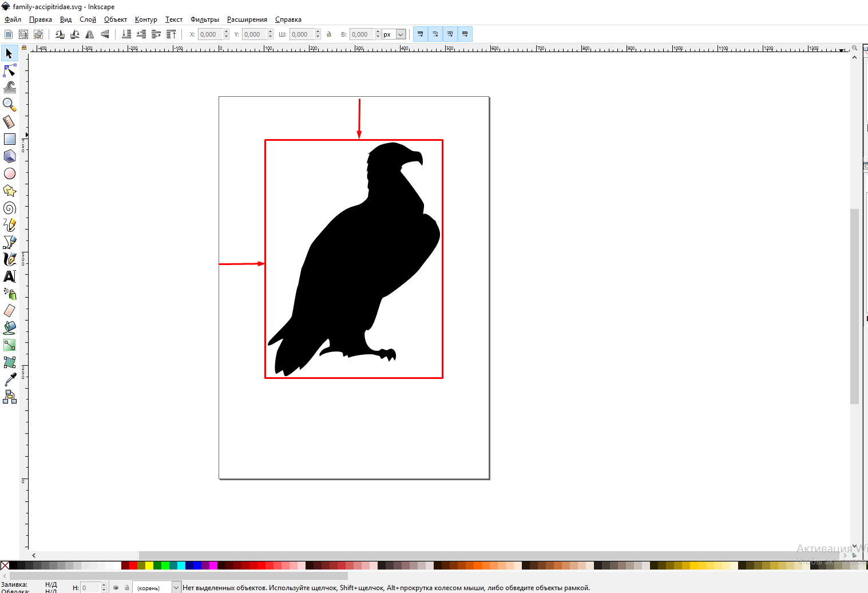Rotate selection 90 degrees counter-clockwise

pos(60,34)
